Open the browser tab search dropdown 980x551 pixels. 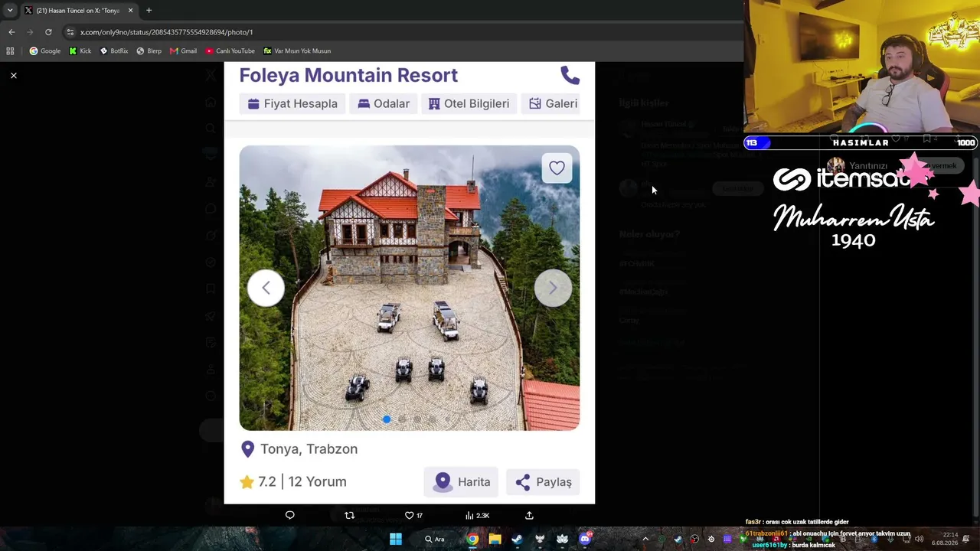(x=10, y=11)
